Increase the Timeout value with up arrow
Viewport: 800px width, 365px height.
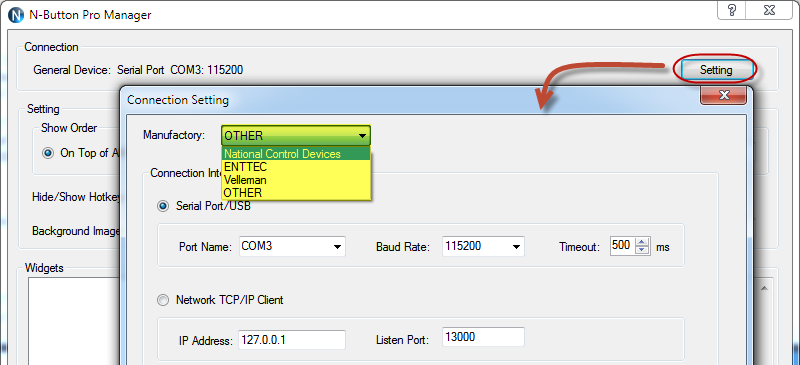[x=643, y=242]
